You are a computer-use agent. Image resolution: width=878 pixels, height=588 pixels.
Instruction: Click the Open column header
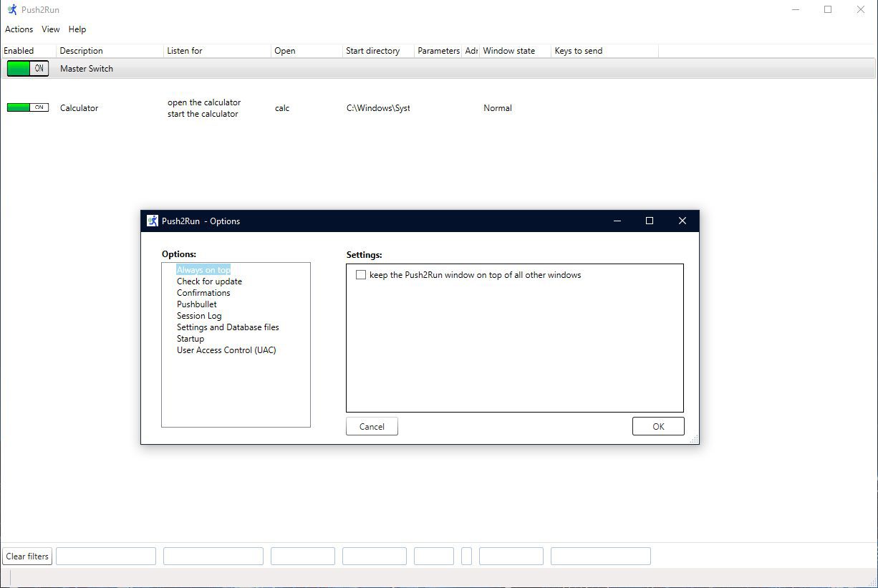307,51
